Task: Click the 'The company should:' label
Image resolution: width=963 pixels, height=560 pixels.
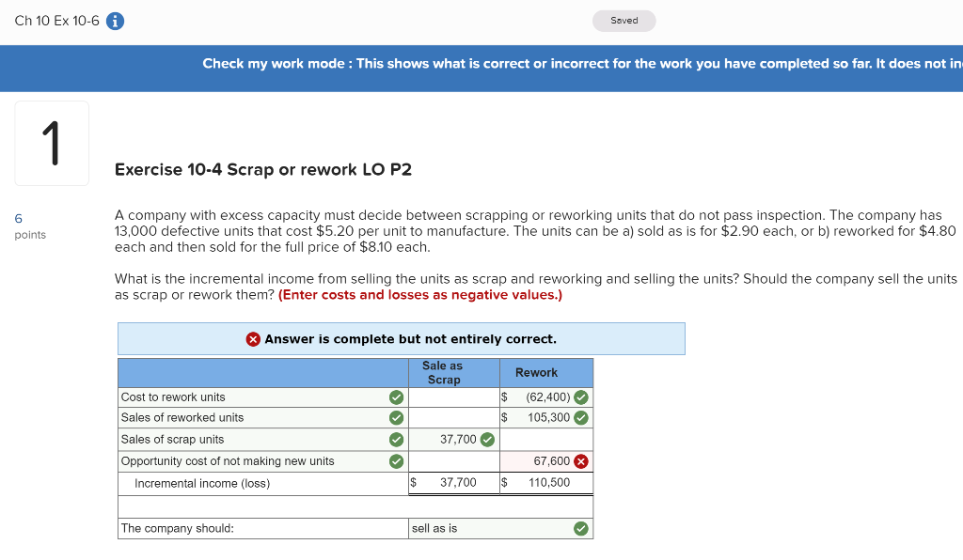Action: (x=178, y=529)
